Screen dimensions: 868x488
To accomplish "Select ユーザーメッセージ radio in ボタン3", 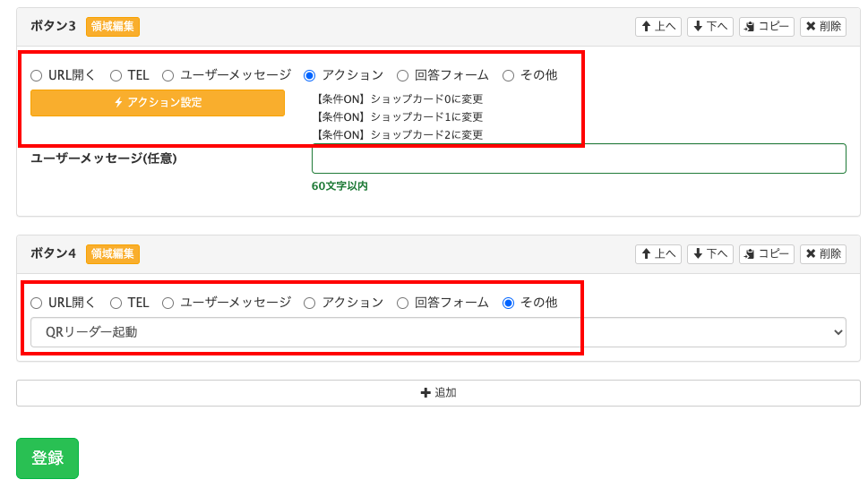I will point(168,76).
